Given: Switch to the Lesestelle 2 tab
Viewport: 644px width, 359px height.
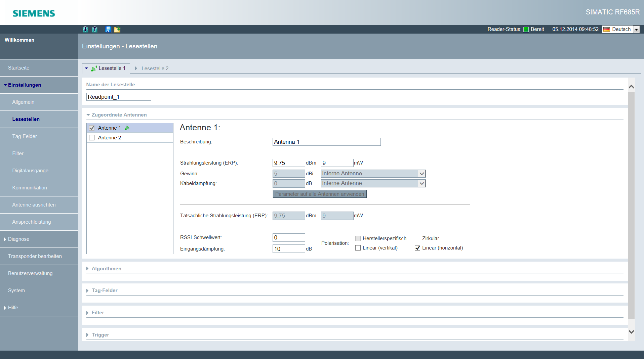Looking at the screenshot, I should click(152, 69).
